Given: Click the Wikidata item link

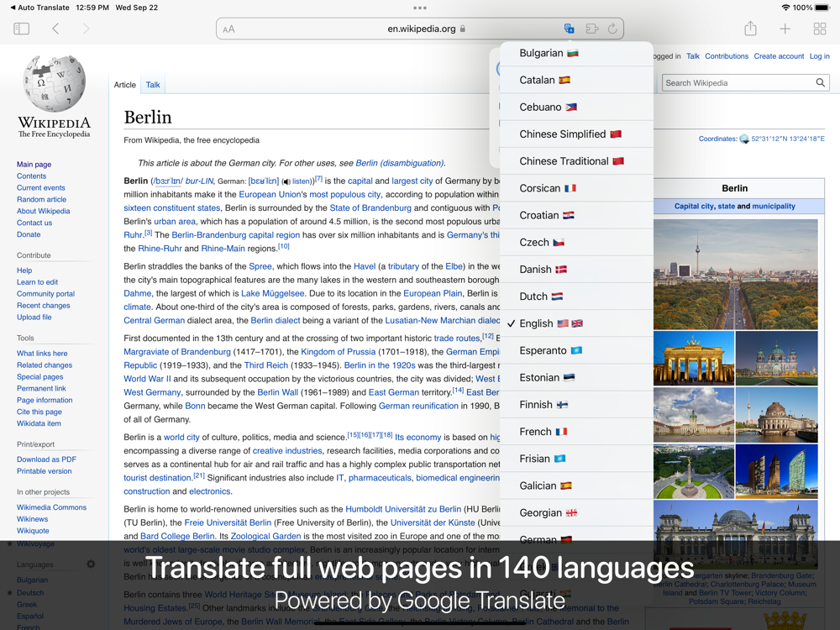Looking at the screenshot, I should click(x=39, y=423).
